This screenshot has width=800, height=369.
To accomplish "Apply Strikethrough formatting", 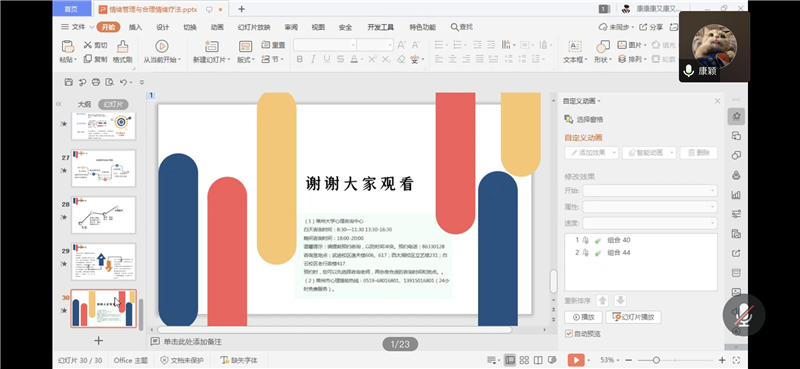I will click(x=340, y=59).
